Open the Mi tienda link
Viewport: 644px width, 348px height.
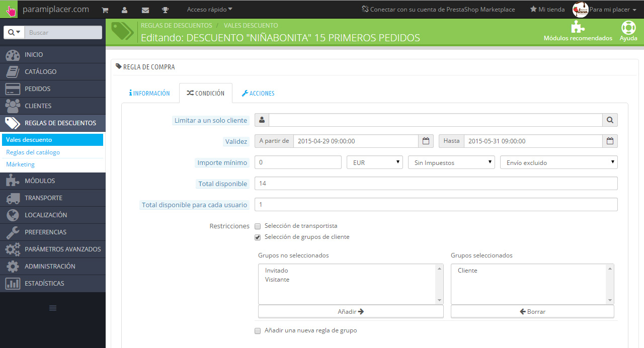click(x=547, y=10)
